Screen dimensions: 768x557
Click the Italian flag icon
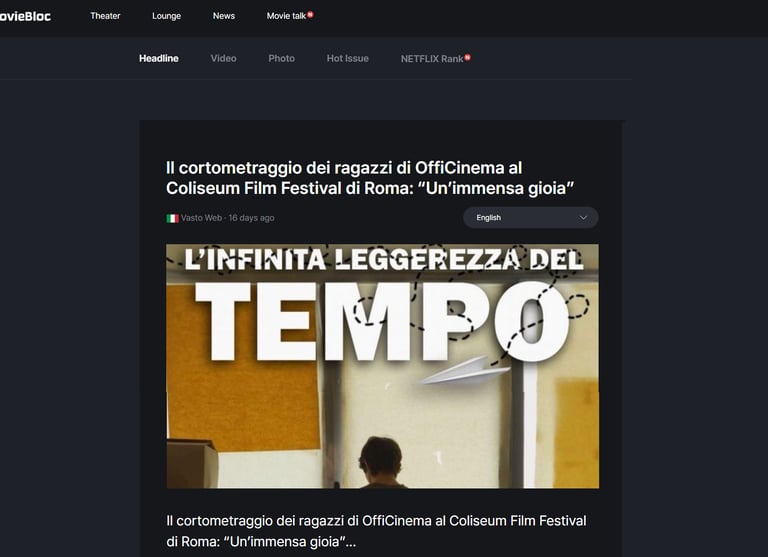pos(172,218)
